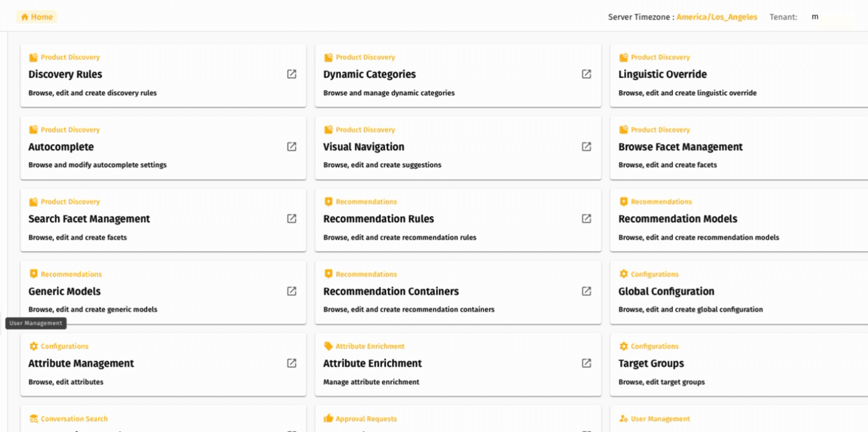Click the Recommendations badge icon above Recommendation Rules
Viewport: 868px width, 432px height.
[x=328, y=201]
